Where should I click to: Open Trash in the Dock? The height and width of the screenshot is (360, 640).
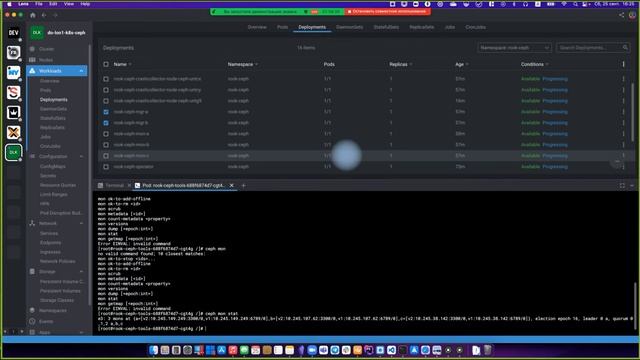[x=487, y=350]
